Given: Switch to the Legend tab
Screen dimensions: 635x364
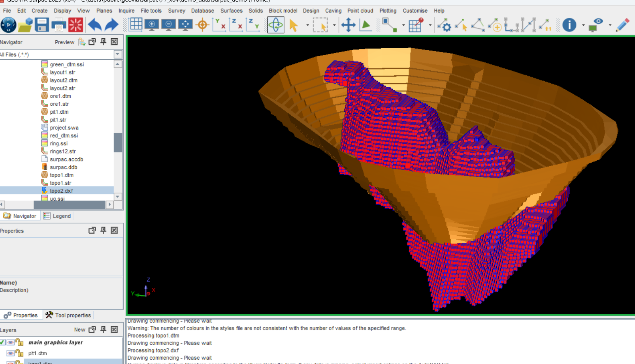Looking at the screenshot, I should pos(58,216).
